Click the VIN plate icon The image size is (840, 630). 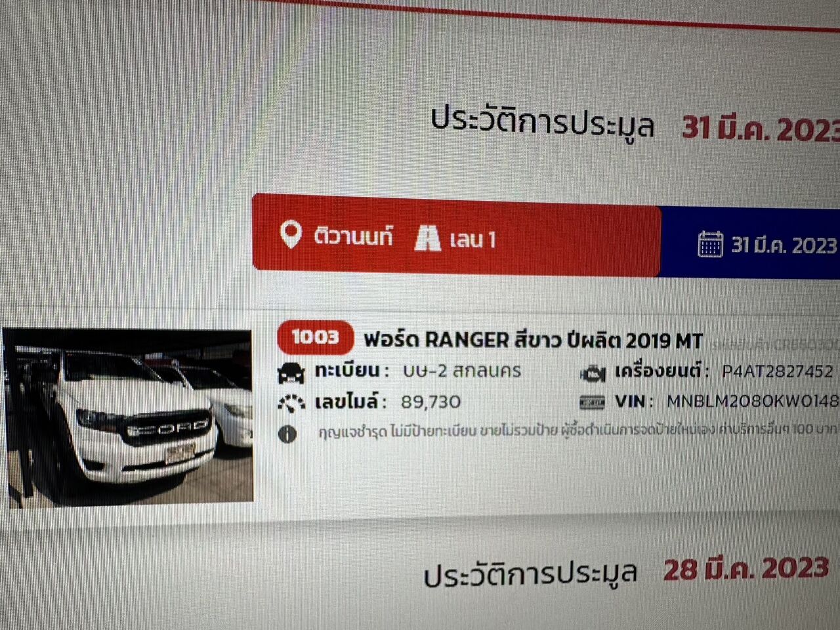593,402
